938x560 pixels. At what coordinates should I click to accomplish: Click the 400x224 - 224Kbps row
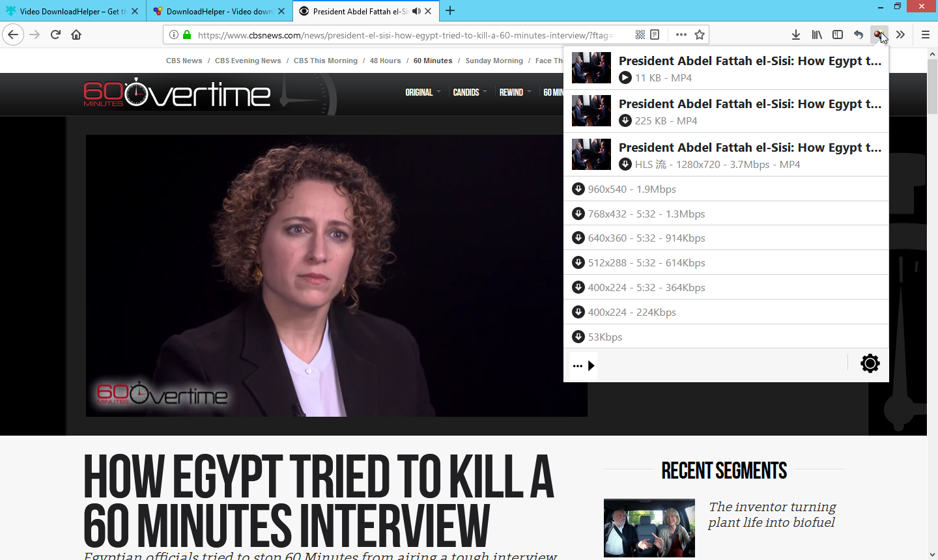pyautogui.click(x=726, y=312)
